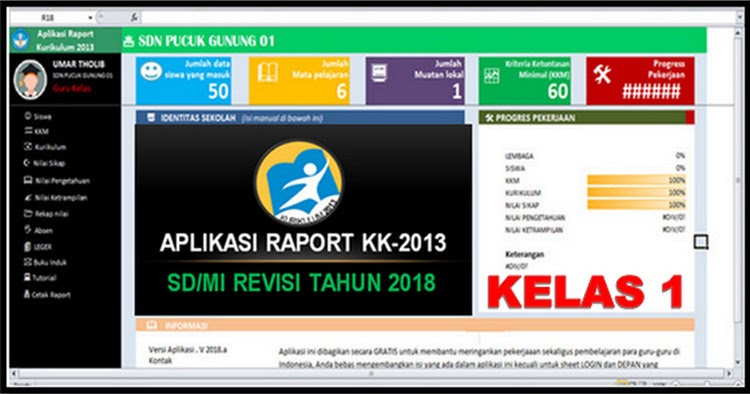
Task: Open the Tutorial sidebar entry
Action: pyautogui.click(x=40, y=277)
